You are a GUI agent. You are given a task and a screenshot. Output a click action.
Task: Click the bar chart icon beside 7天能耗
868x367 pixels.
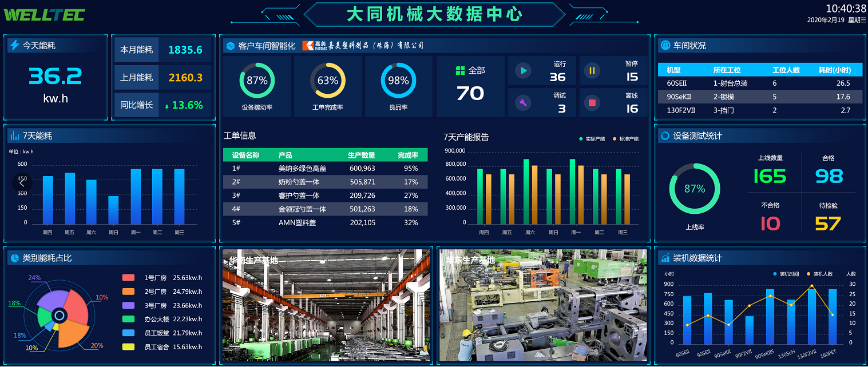coord(14,135)
